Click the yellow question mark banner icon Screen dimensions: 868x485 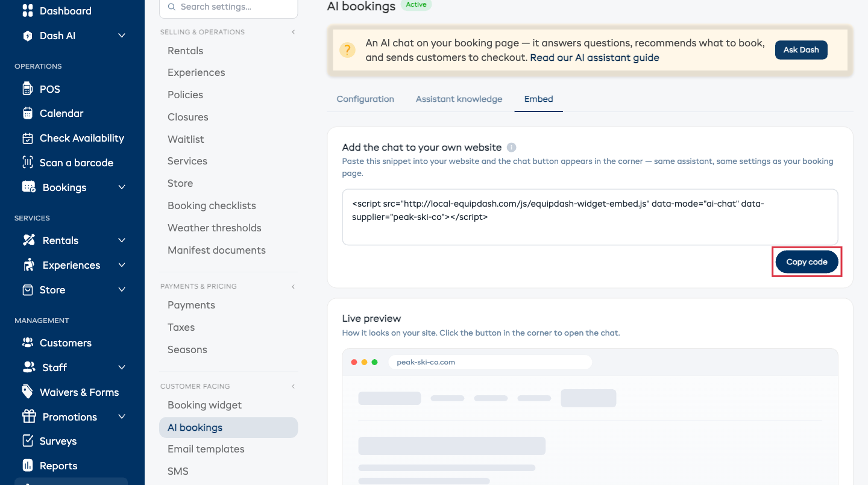coord(347,50)
